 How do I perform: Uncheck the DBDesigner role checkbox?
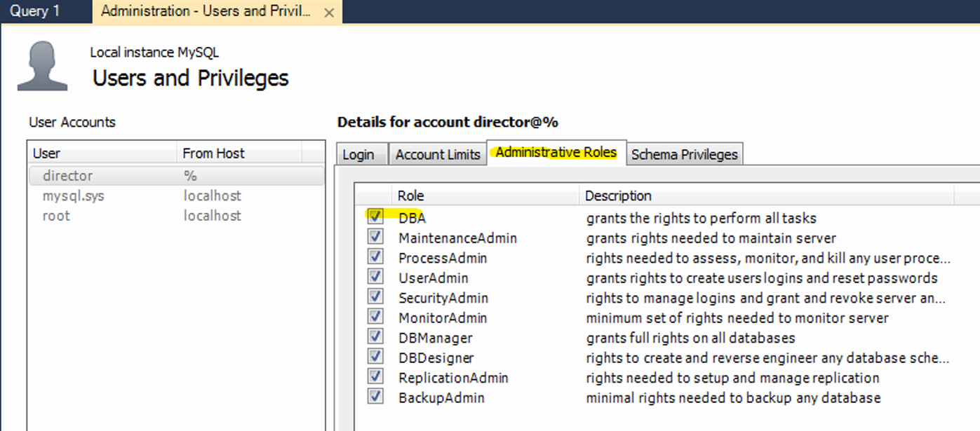tap(375, 356)
